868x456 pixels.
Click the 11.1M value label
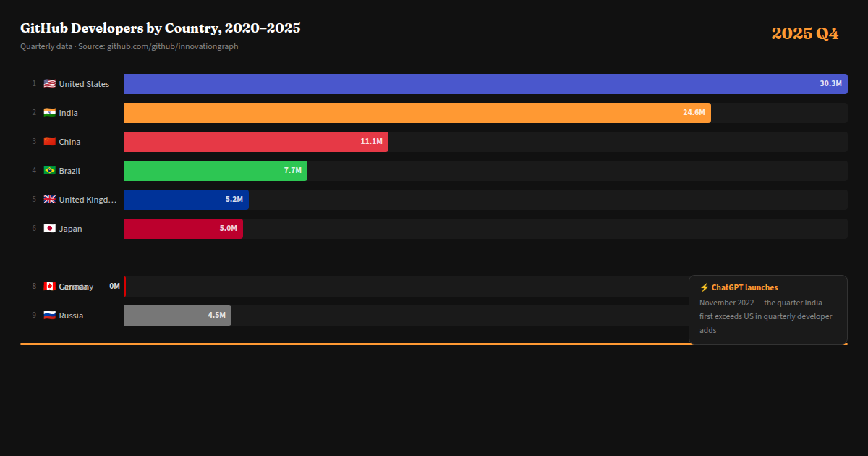coord(371,142)
